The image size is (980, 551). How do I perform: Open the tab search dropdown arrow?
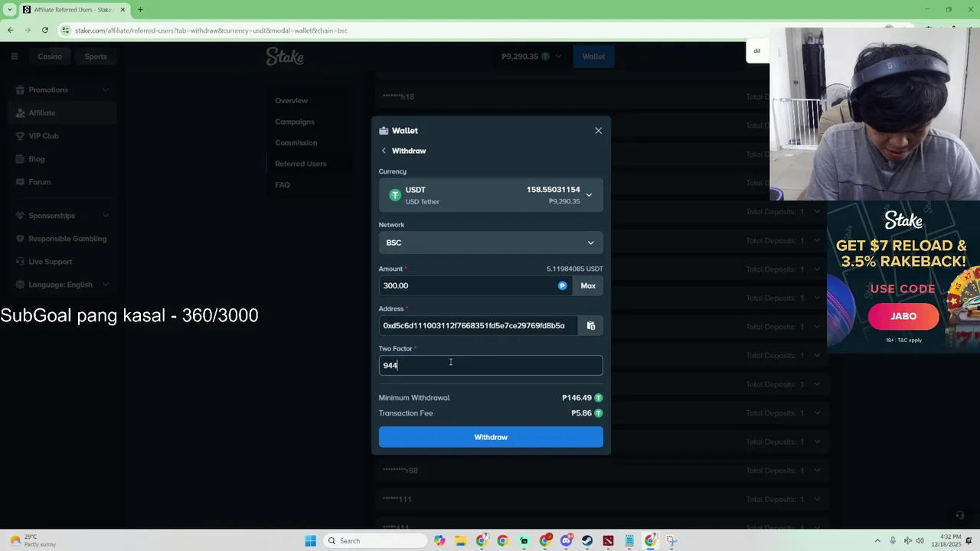[9, 9]
